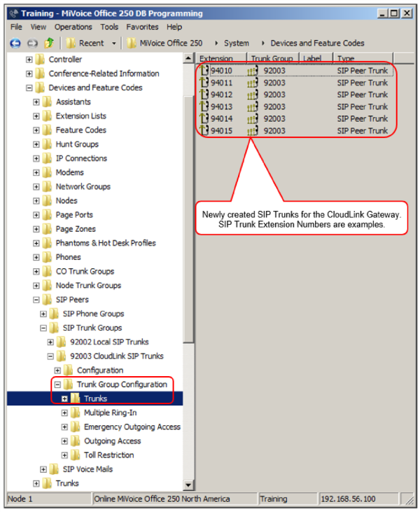Click the tree scrollbar down arrow
420x512 pixels.
tap(188, 485)
